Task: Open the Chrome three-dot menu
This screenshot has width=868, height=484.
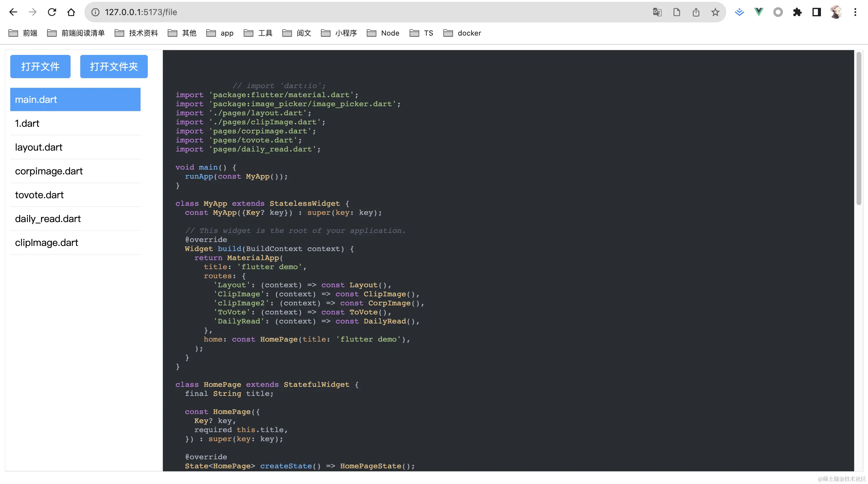Action: pyautogui.click(x=855, y=12)
